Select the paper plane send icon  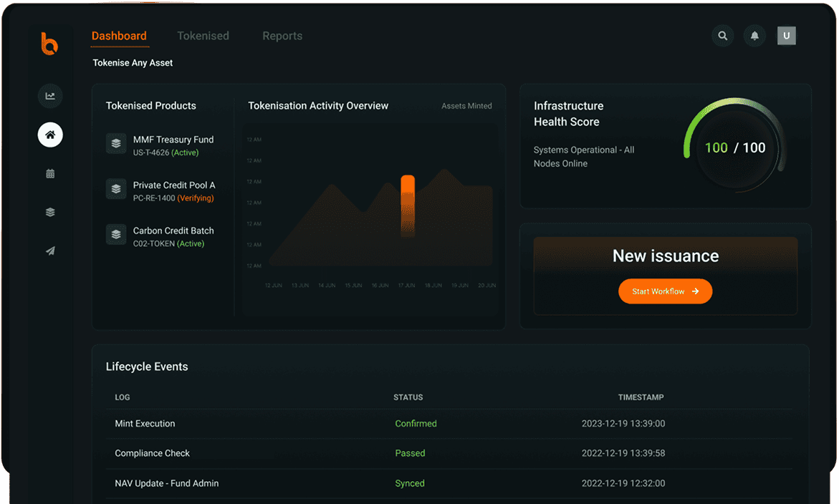(49, 251)
